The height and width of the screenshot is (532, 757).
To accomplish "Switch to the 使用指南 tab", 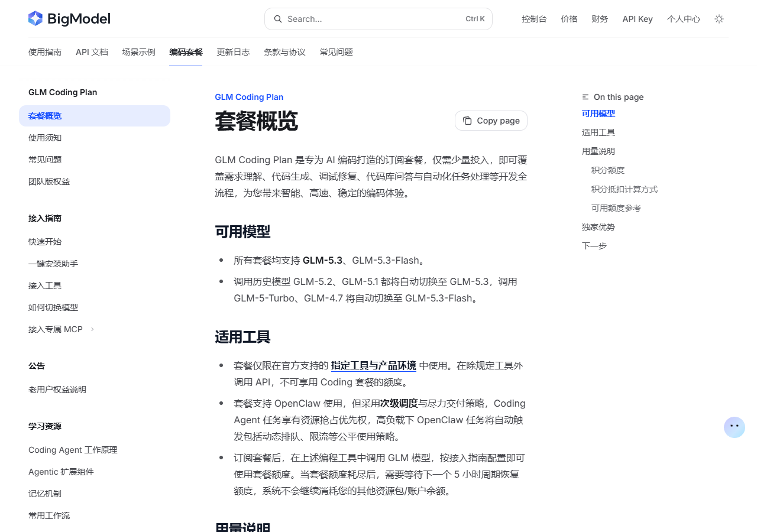I will click(45, 52).
